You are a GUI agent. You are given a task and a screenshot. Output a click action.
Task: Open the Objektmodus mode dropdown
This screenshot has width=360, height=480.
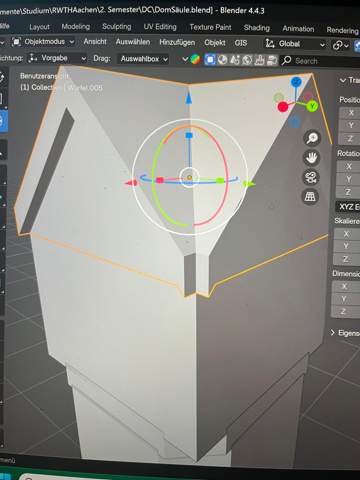click(43, 42)
